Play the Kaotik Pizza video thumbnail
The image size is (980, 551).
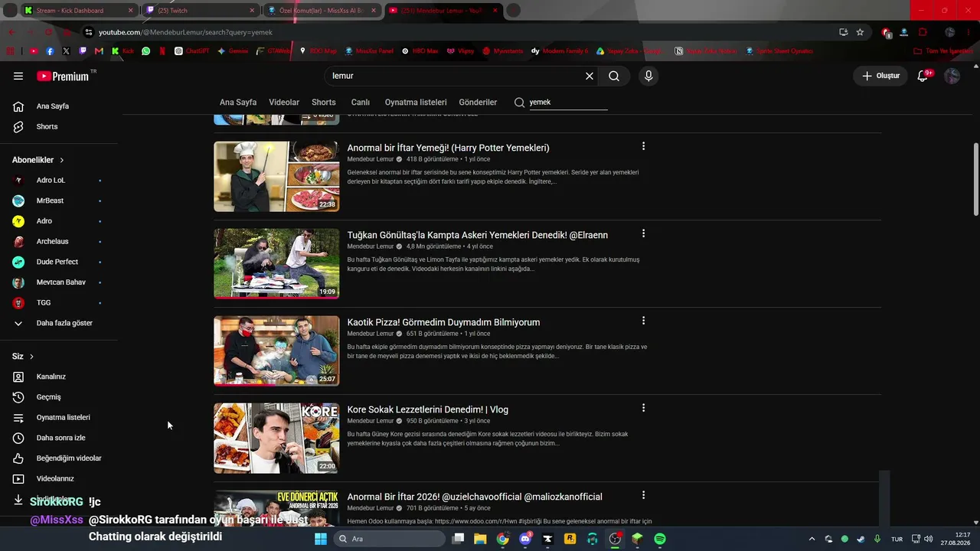(x=276, y=351)
